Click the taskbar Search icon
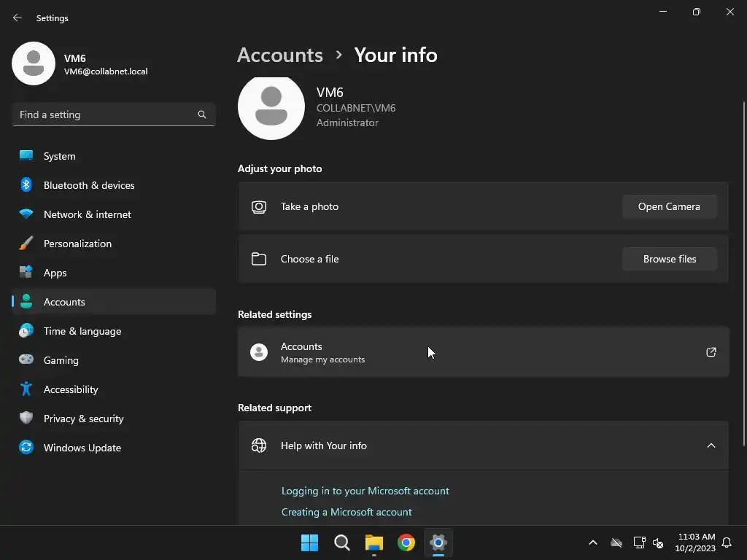The image size is (747, 560). pyautogui.click(x=341, y=542)
